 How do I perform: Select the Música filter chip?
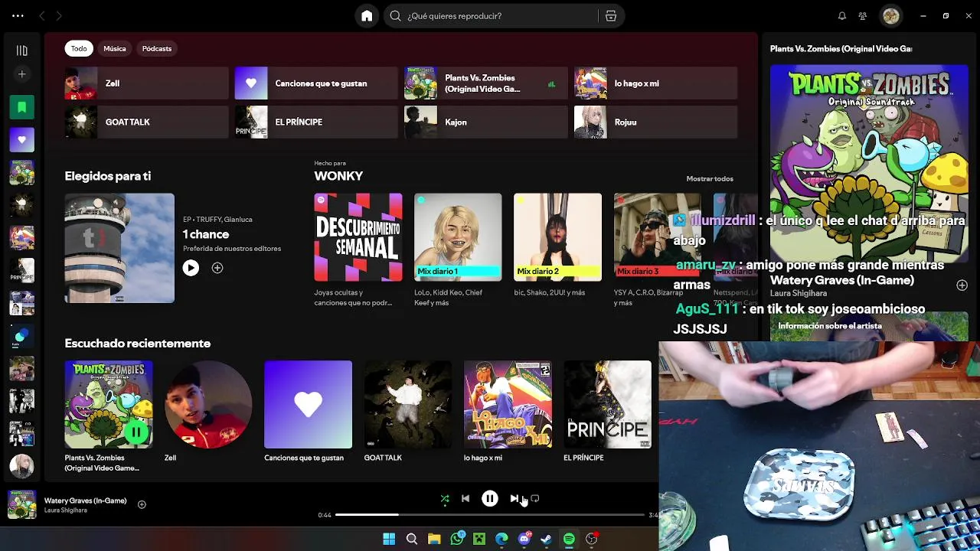(x=115, y=48)
